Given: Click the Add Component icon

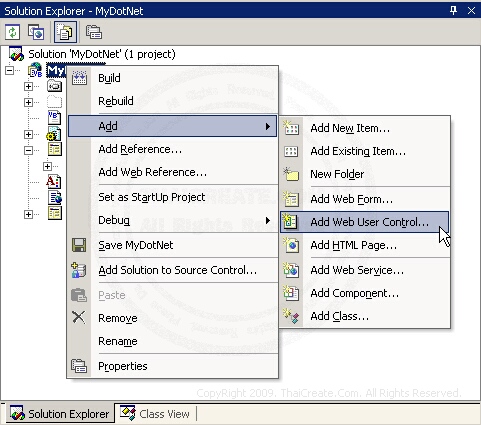Looking at the screenshot, I should click(291, 293).
